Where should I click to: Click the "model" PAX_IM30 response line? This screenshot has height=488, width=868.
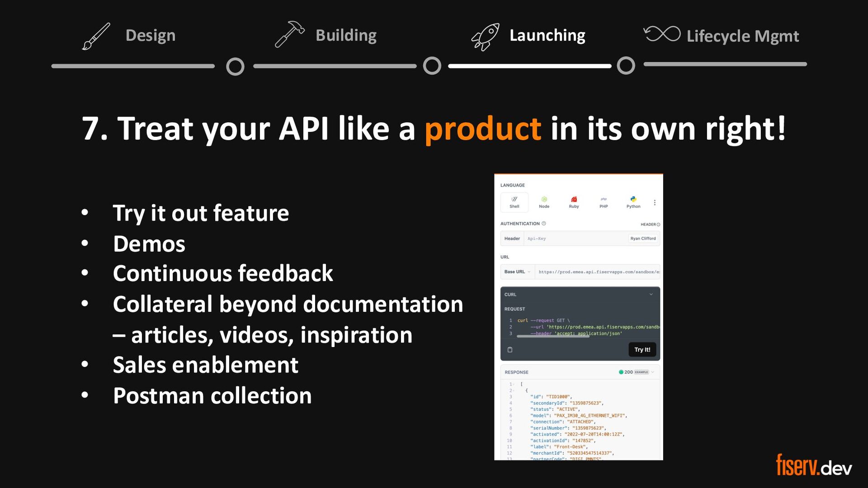coord(579,416)
